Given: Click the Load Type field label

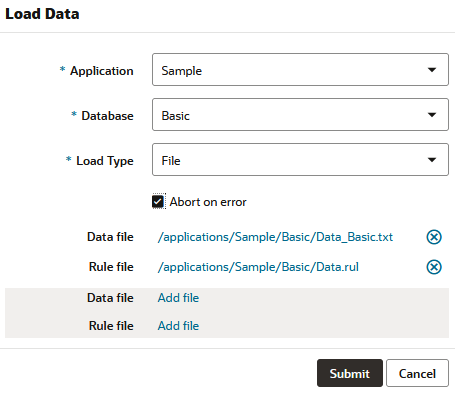Looking at the screenshot, I should (105, 161).
